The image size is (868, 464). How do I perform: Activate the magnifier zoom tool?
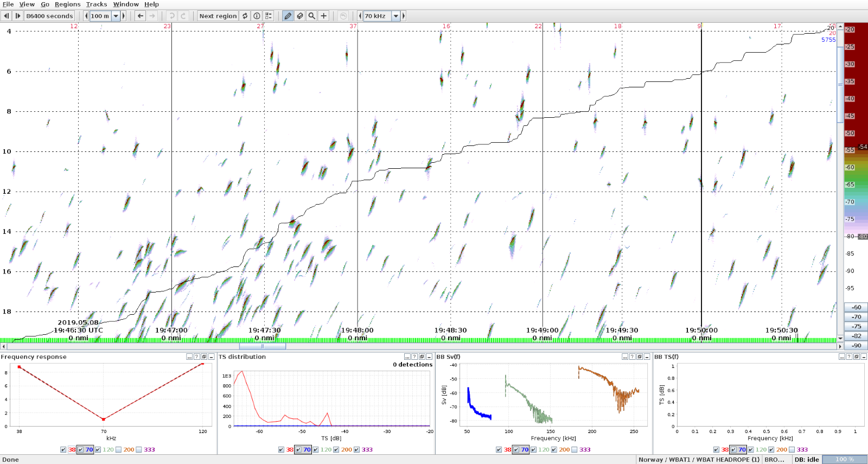pyautogui.click(x=312, y=16)
